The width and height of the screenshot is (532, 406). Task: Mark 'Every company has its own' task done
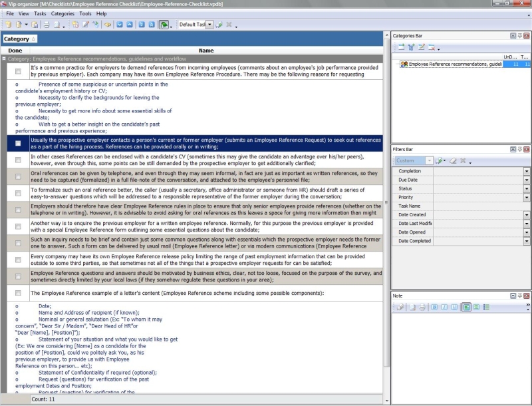[x=18, y=259]
